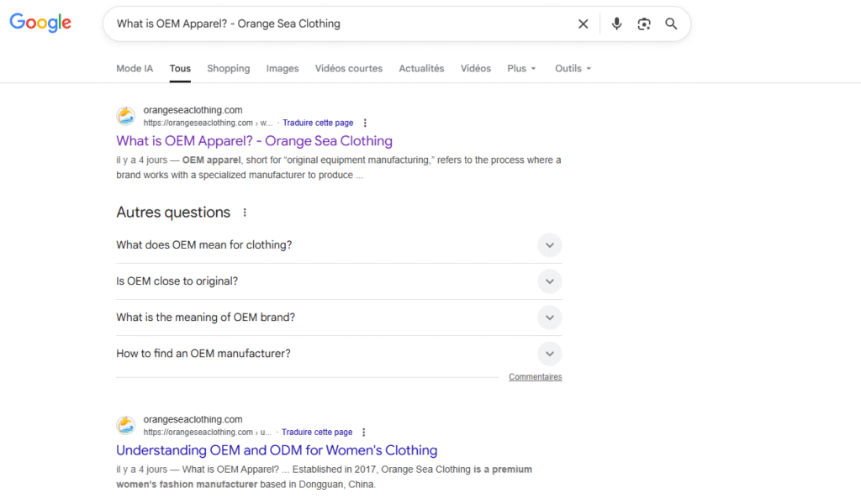Viewport: 861px width, 504px height.
Task: Click the magnifying glass search icon
Action: pos(671,24)
